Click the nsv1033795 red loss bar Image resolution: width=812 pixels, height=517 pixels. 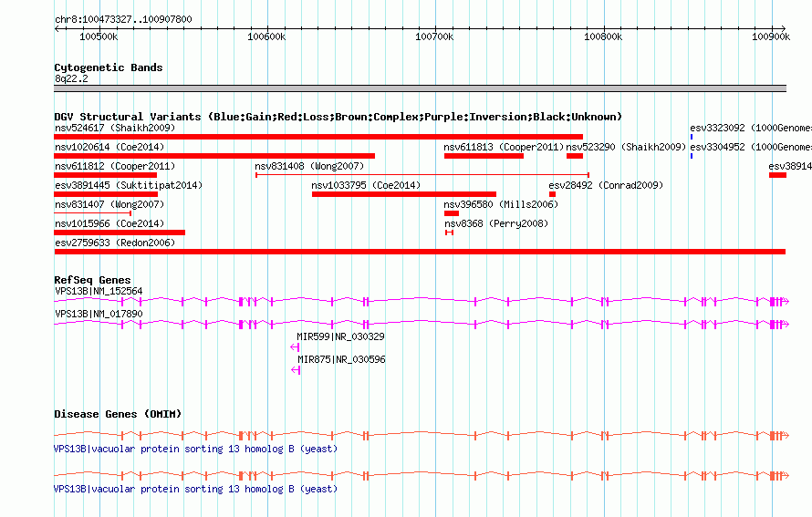coord(404,194)
